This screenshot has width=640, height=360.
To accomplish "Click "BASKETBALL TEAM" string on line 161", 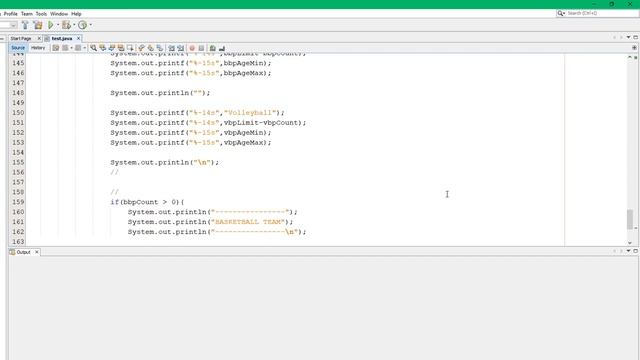I will pyautogui.click(x=250, y=222).
